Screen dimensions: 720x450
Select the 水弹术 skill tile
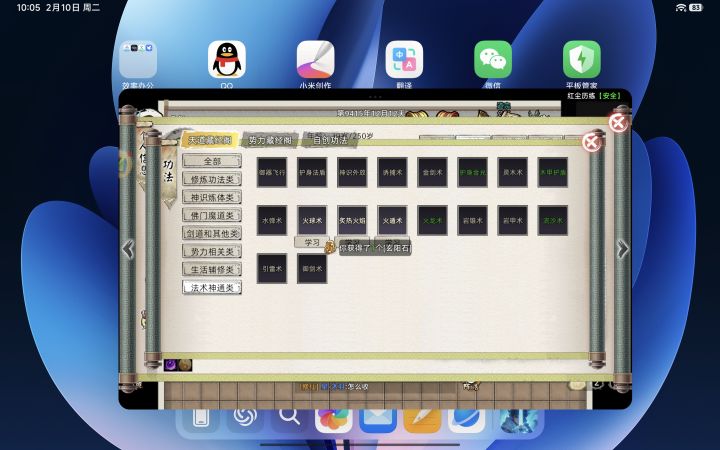pyautogui.click(x=272, y=220)
